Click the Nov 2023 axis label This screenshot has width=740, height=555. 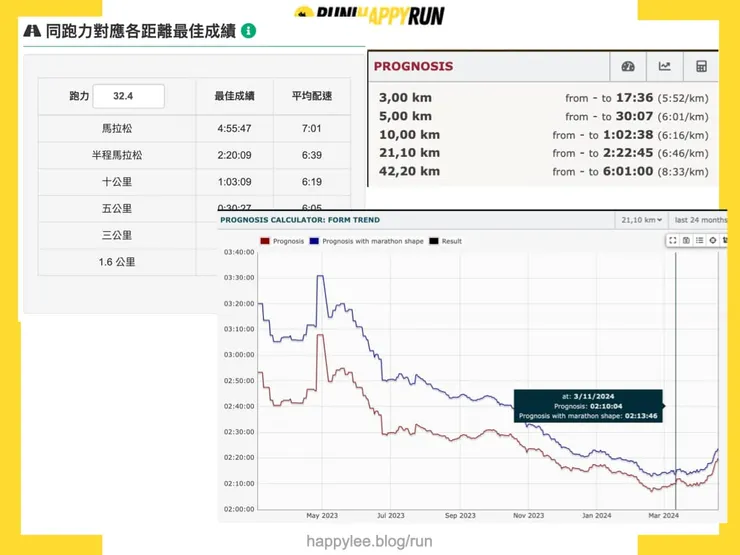tap(528, 515)
